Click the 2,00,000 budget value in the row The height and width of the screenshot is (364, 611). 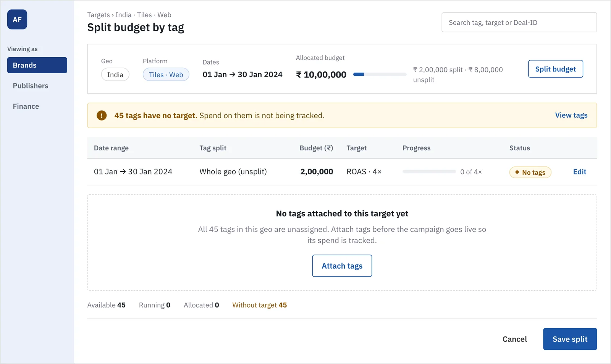[x=317, y=172]
